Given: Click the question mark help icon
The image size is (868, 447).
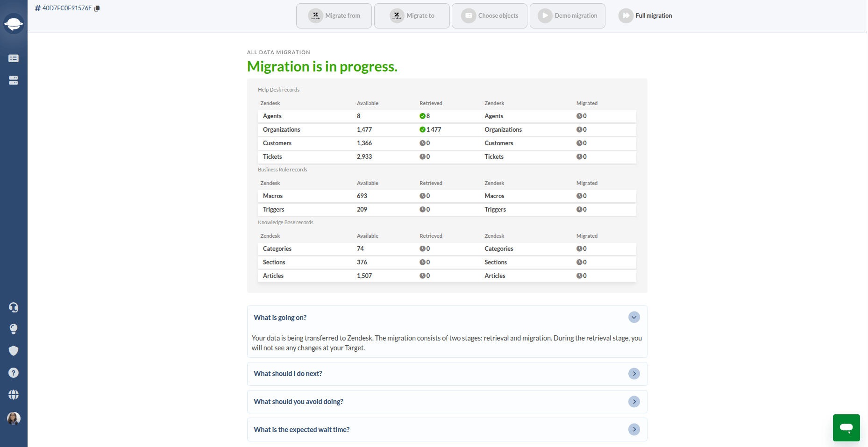Looking at the screenshot, I should click(x=14, y=373).
